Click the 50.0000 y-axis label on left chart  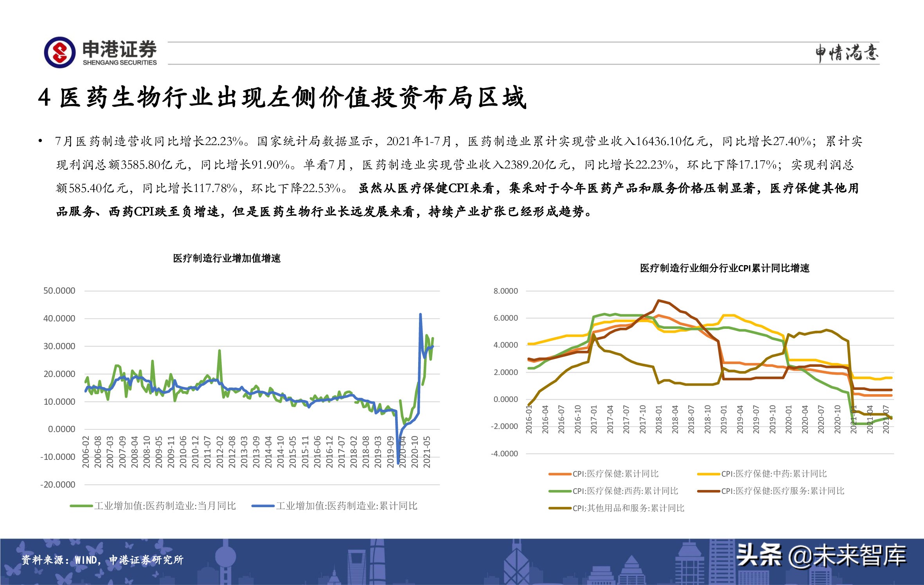[59, 291]
